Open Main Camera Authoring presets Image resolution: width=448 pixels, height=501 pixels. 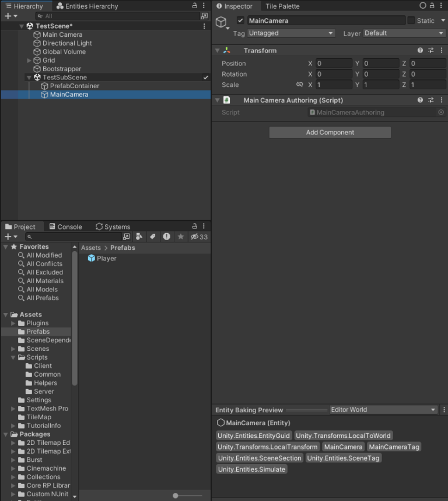point(430,100)
